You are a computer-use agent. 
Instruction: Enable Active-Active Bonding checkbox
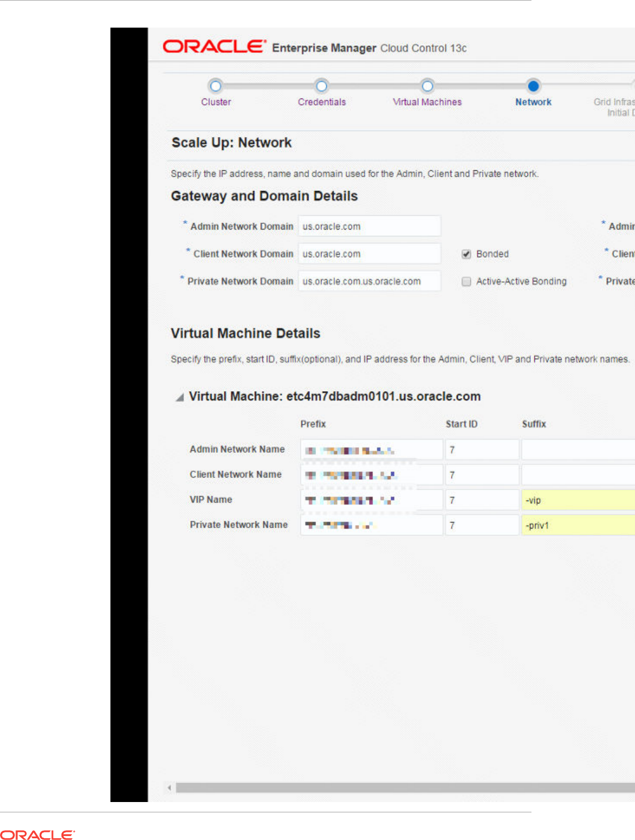tap(466, 281)
